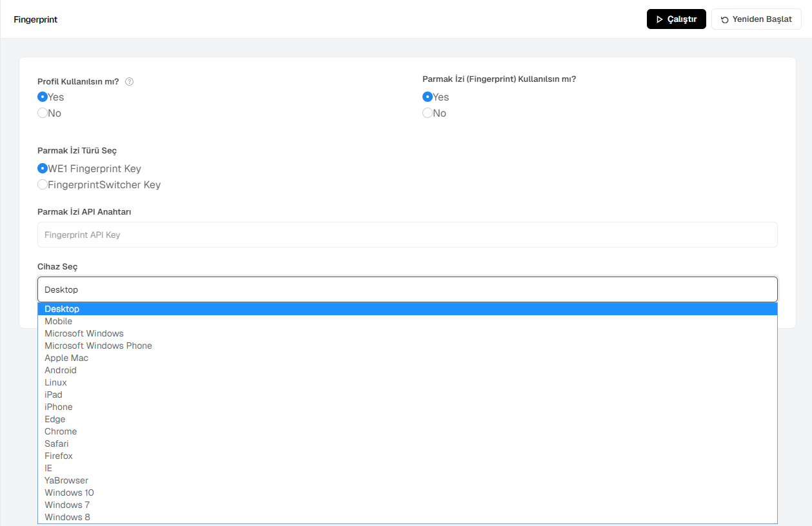Choose Firefox from the device list
812x526 pixels.
click(408, 456)
